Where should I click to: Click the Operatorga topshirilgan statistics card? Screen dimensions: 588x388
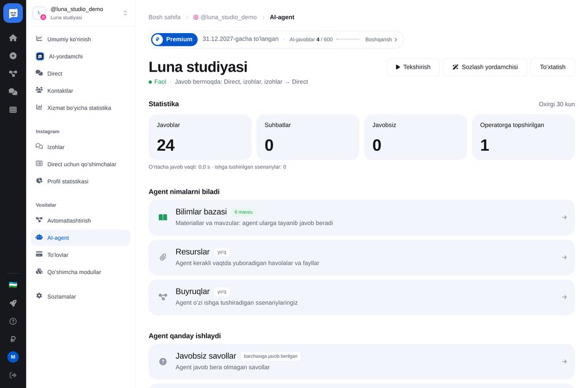(523, 137)
